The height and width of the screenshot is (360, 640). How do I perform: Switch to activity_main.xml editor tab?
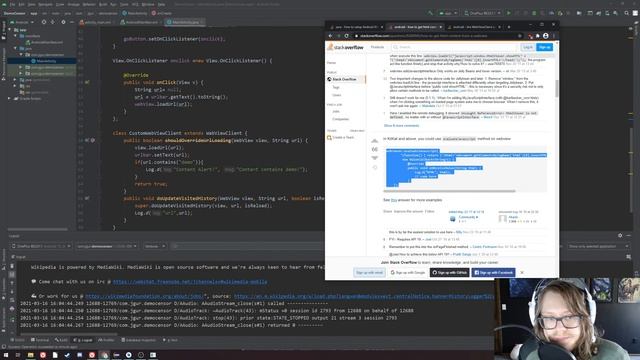pos(97,22)
